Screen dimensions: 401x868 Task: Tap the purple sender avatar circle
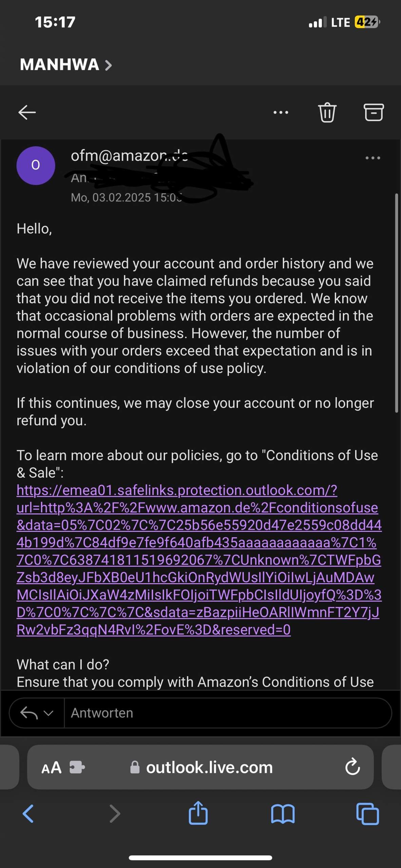click(x=36, y=165)
